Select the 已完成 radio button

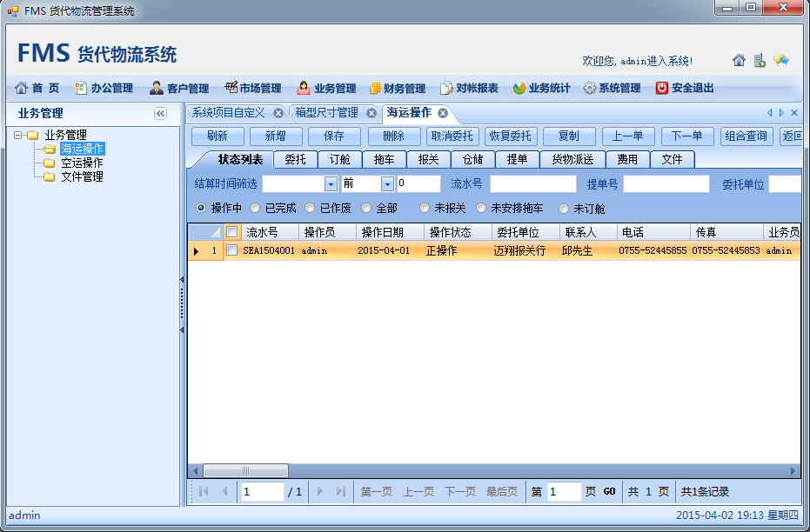pos(255,209)
